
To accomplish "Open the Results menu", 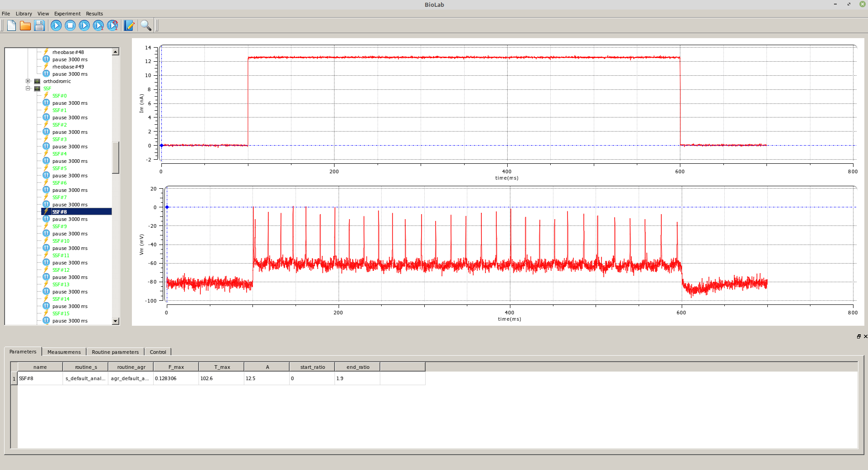I will tap(94, 14).
